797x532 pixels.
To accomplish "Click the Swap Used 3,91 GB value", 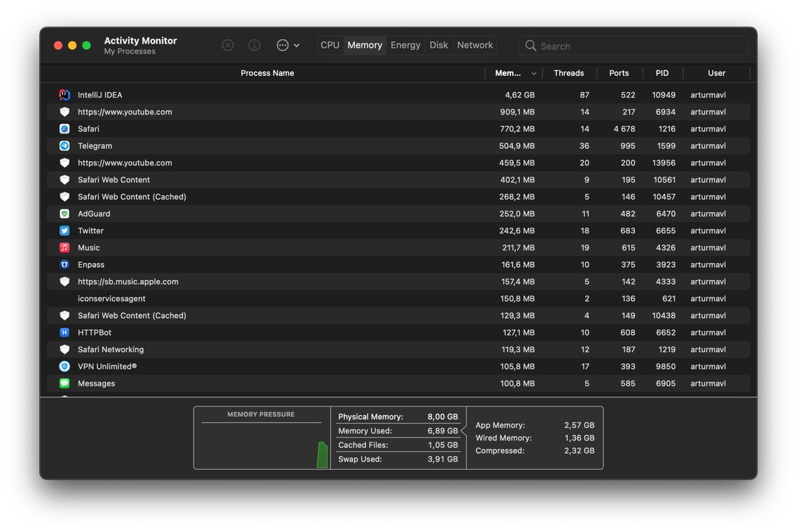I will point(443,459).
